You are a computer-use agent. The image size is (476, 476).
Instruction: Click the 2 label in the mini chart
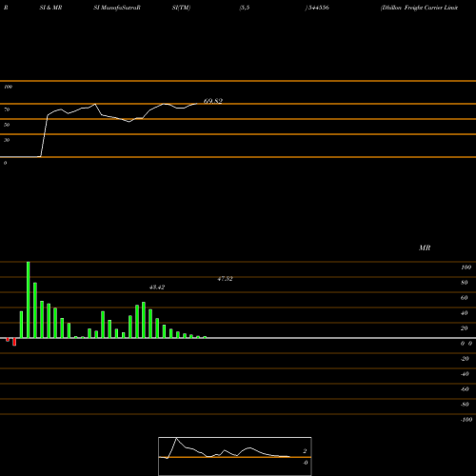point(305,451)
